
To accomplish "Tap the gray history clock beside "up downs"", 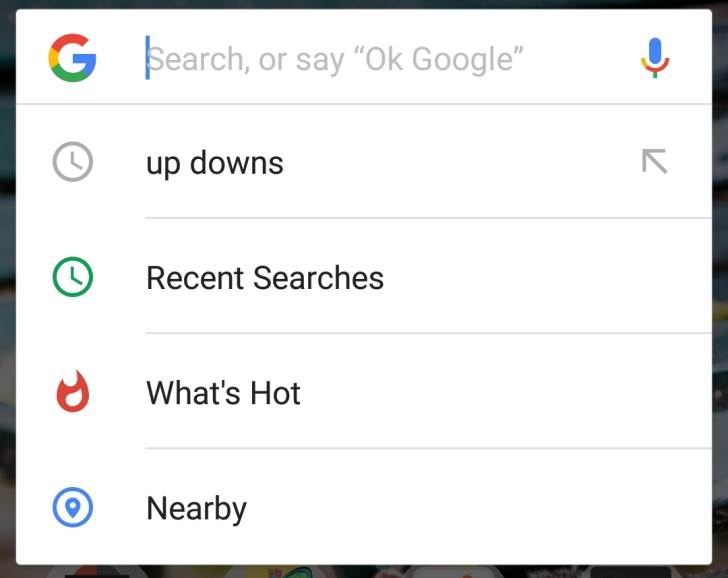I will (72, 162).
